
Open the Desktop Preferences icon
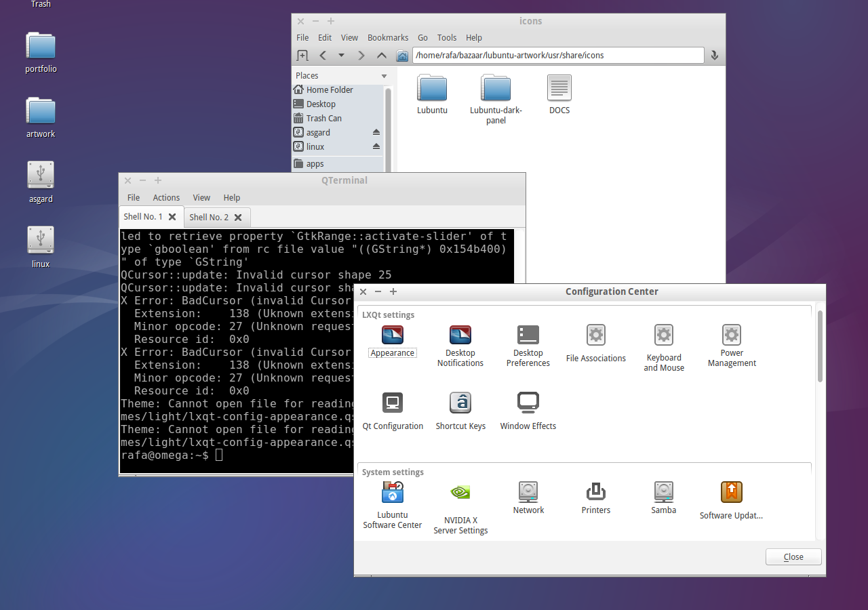pyautogui.click(x=528, y=346)
